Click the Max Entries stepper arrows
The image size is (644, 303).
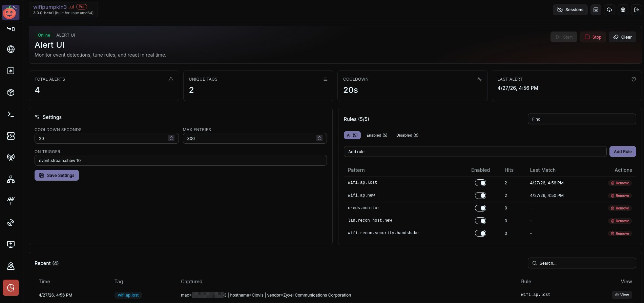point(319,138)
